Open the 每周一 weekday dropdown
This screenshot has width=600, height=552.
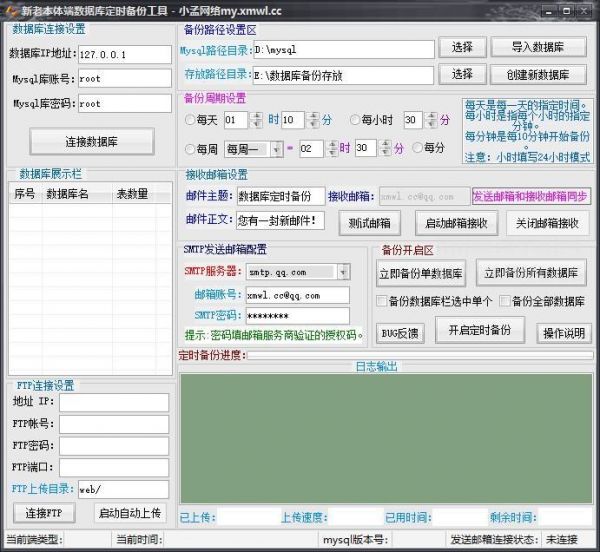point(277,149)
